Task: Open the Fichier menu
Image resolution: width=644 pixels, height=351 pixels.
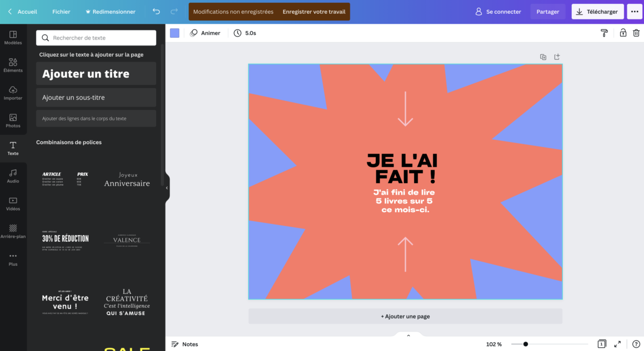Action: click(61, 12)
